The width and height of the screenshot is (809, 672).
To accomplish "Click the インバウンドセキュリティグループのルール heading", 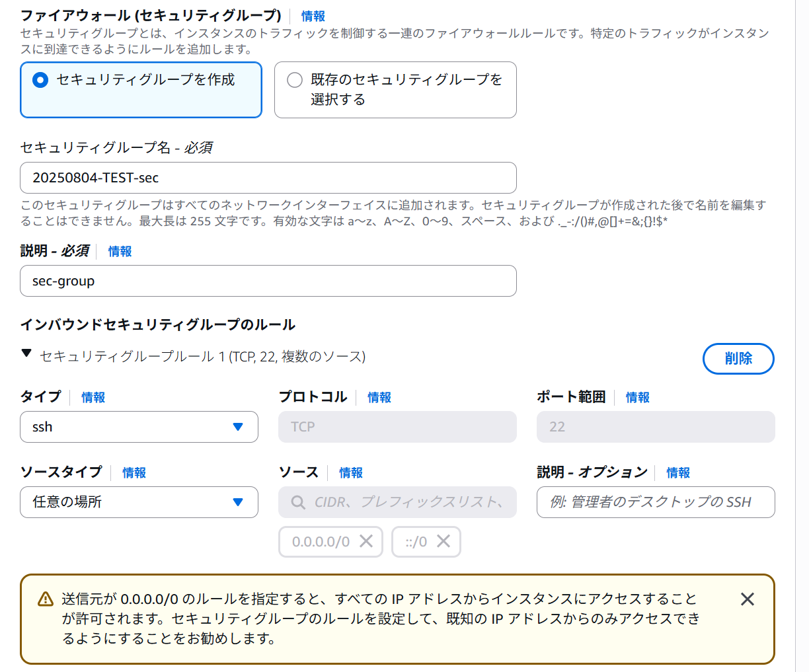I will pyautogui.click(x=158, y=324).
